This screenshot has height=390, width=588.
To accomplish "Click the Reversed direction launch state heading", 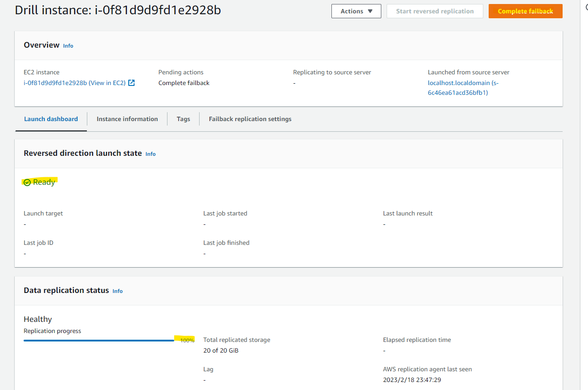I will 83,153.
